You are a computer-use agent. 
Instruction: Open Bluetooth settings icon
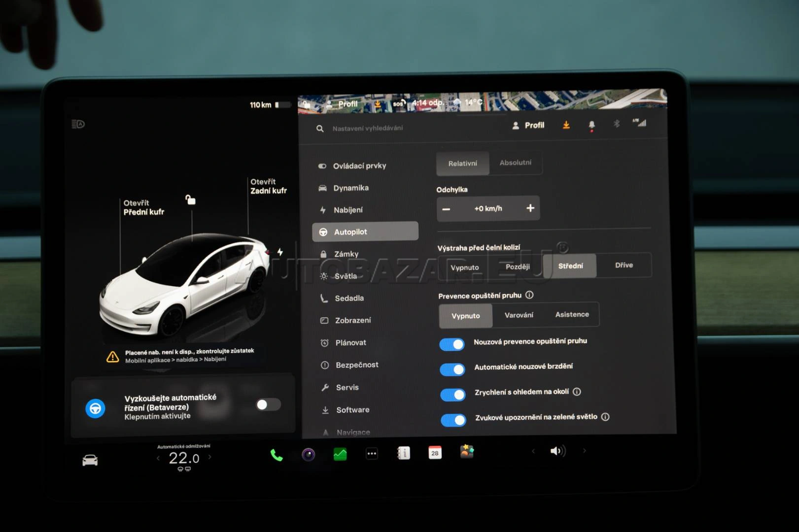pyautogui.click(x=616, y=124)
